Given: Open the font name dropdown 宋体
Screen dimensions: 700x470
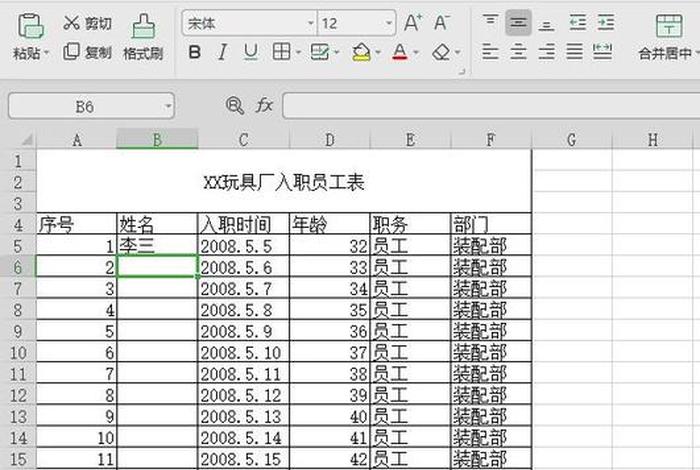Looking at the screenshot, I should [x=311, y=23].
